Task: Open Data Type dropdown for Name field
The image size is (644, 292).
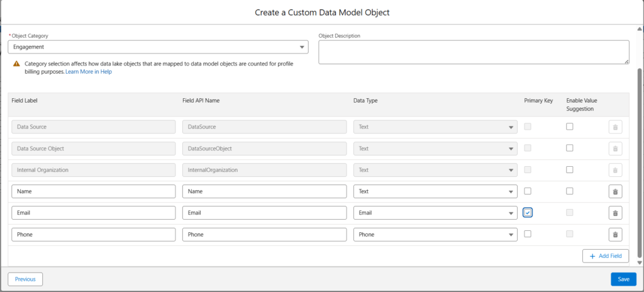Action: click(x=435, y=191)
